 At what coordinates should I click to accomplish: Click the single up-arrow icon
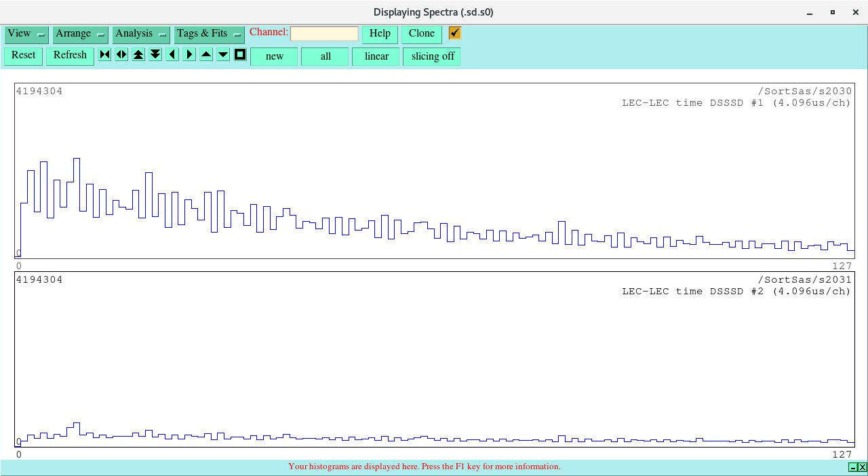coord(206,55)
